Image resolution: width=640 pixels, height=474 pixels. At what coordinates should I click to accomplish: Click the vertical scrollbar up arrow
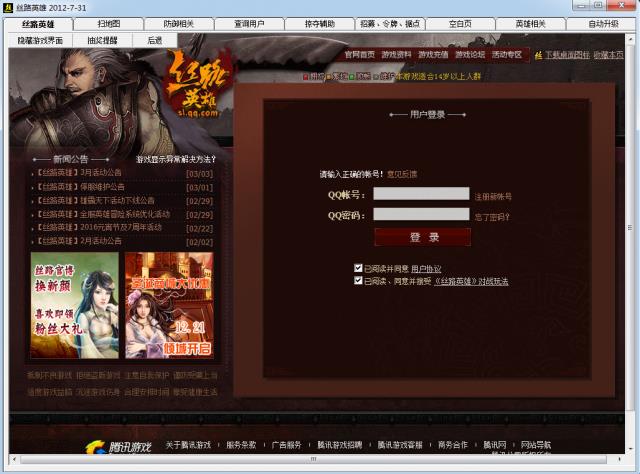pos(630,40)
